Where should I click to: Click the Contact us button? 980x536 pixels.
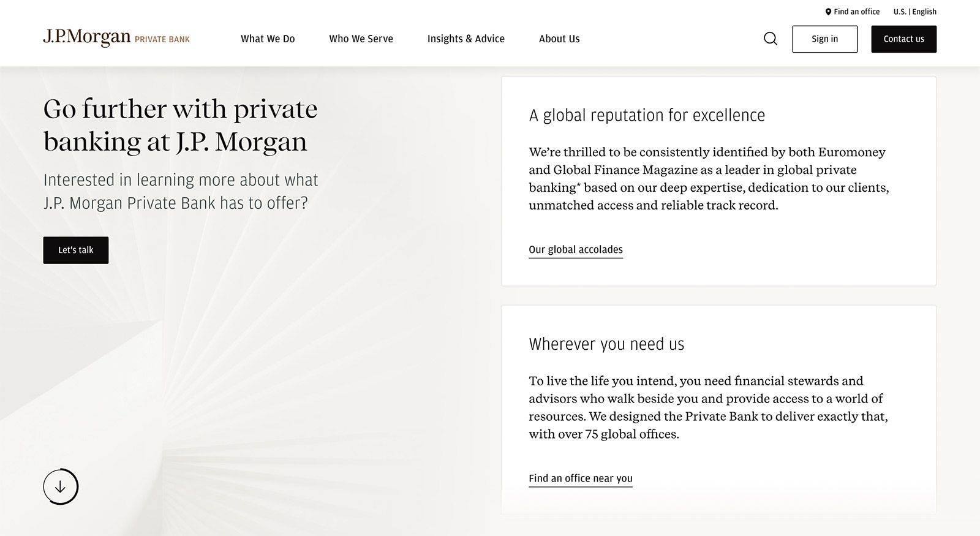903,39
